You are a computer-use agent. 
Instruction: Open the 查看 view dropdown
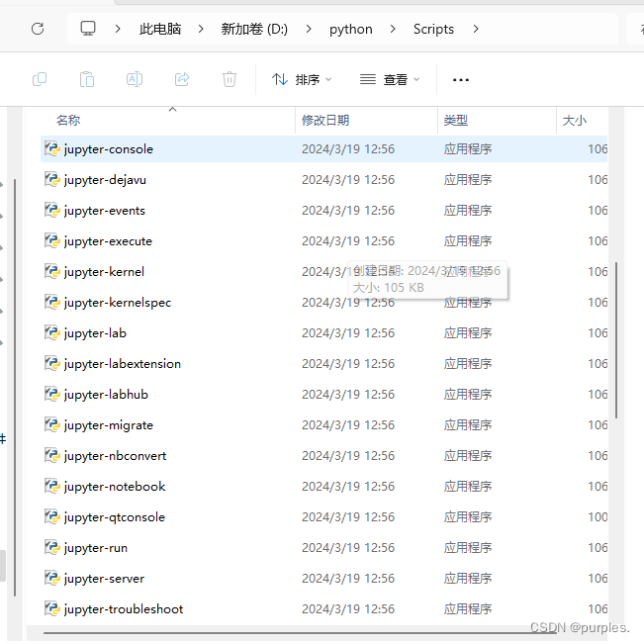pyautogui.click(x=390, y=79)
